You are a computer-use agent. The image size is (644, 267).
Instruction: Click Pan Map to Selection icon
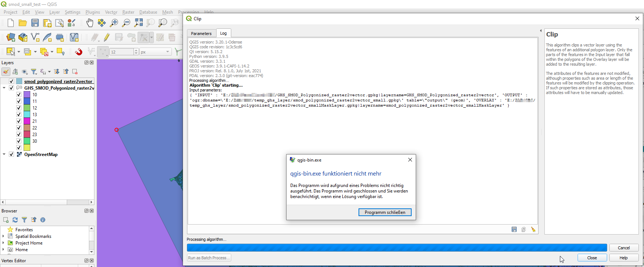coord(102,23)
